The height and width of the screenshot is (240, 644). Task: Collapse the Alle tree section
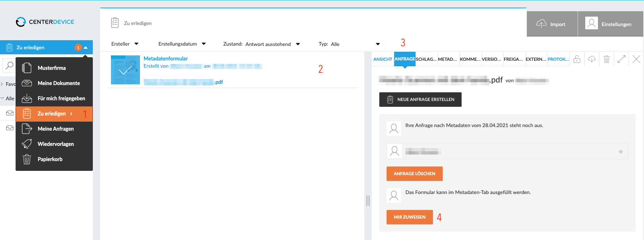coord(2,98)
